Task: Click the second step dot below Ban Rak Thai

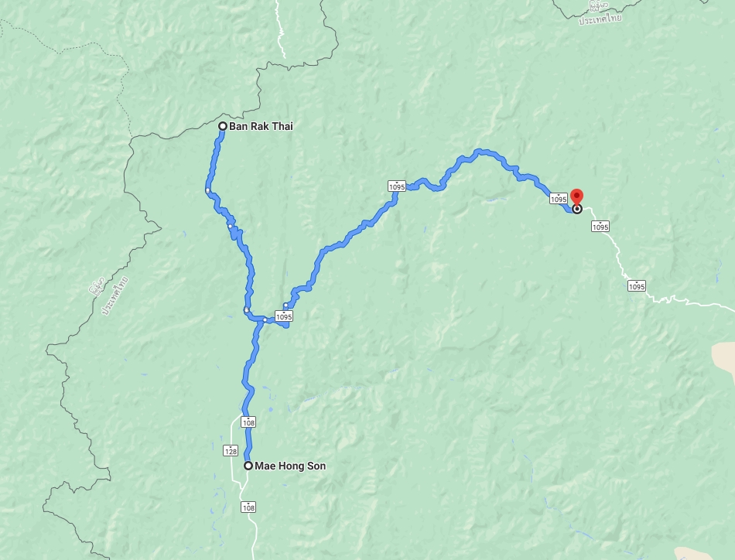Action: 230,227
